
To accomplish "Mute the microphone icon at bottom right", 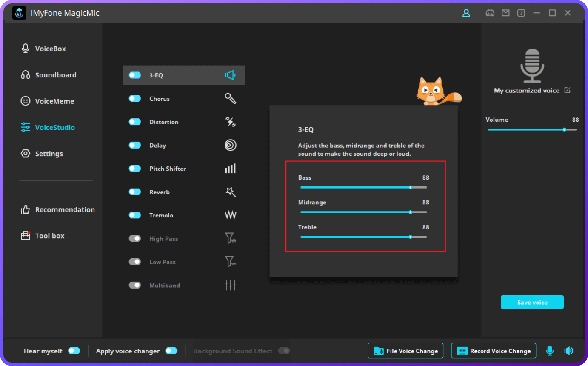I will click(x=550, y=351).
